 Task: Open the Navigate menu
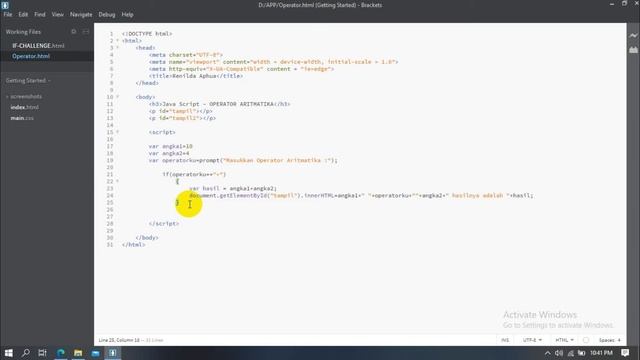tap(81, 14)
